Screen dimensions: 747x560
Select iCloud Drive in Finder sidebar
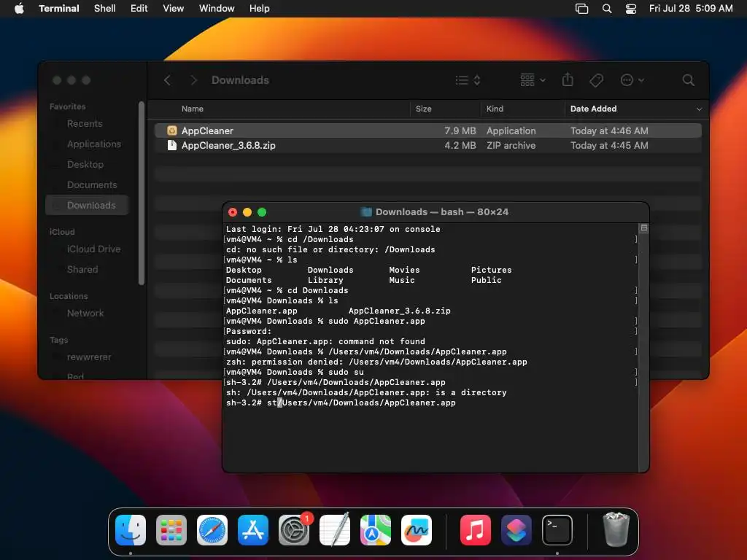point(93,249)
